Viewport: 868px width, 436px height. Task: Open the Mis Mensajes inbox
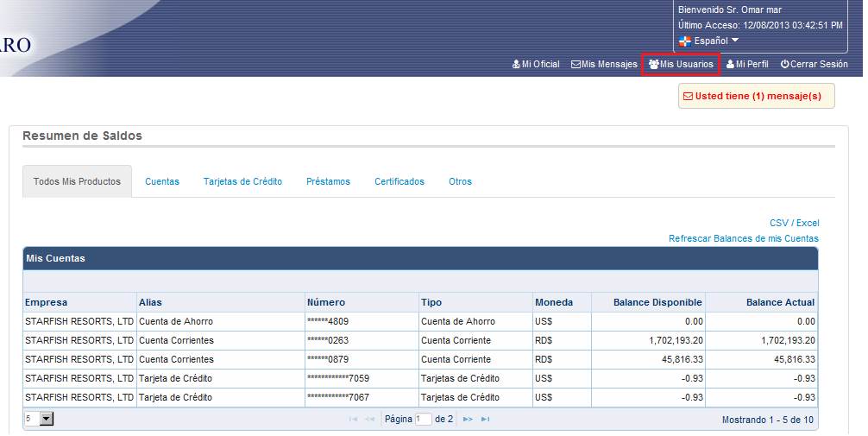[x=604, y=64]
